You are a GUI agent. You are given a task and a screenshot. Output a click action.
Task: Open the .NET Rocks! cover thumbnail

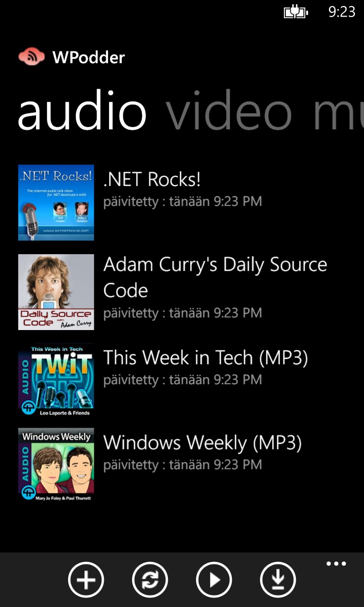pos(56,202)
